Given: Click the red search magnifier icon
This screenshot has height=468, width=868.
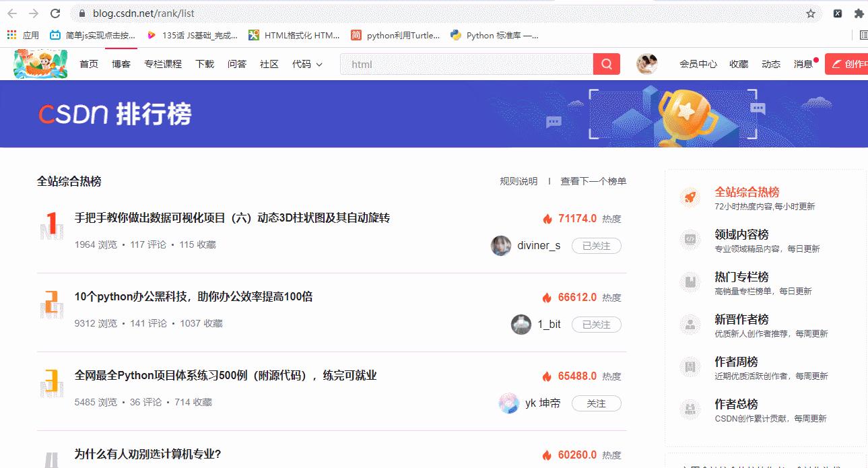Looking at the screenshot, I should [605, 63].
